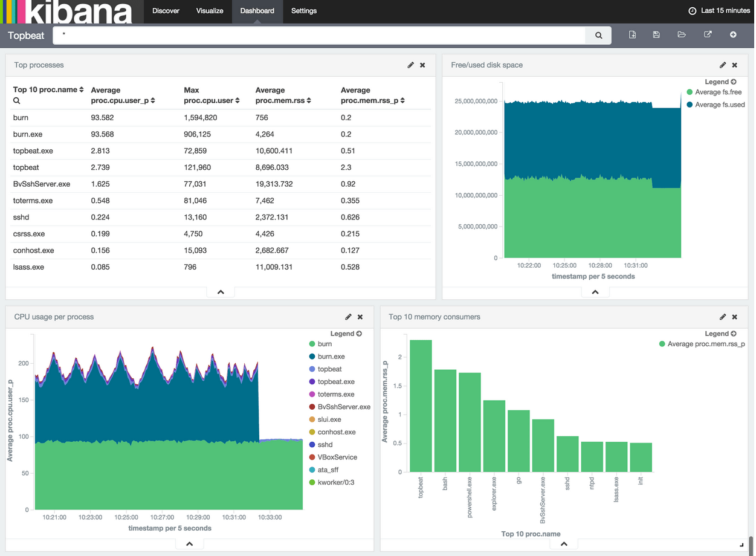
Task: Remove the Top 10 memory consumers panel
Action: [734, 317]
